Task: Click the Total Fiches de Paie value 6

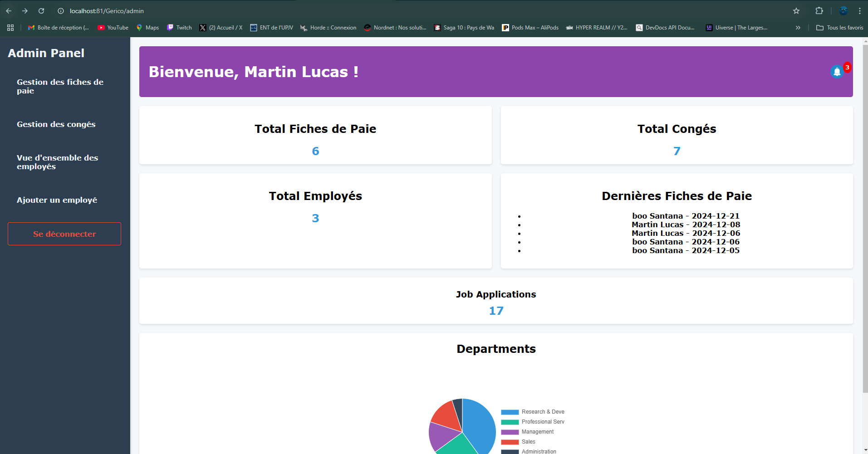Action: click(x=315, y=151)
